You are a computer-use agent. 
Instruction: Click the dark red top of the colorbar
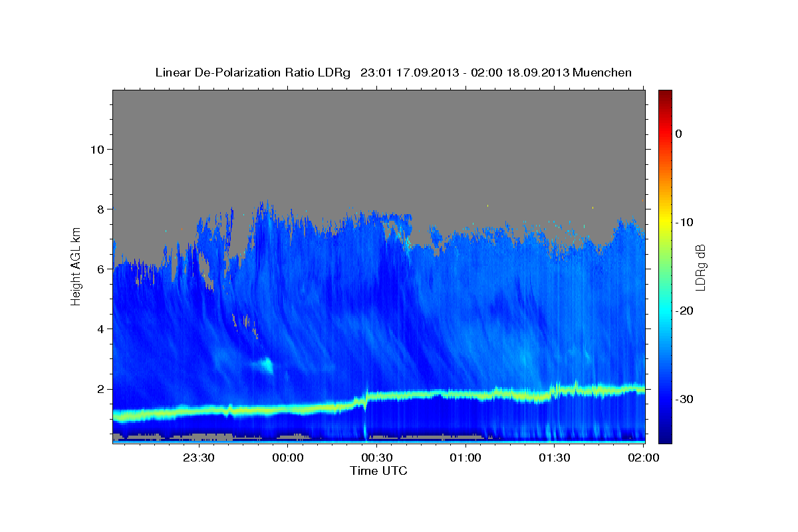(665, 95)
